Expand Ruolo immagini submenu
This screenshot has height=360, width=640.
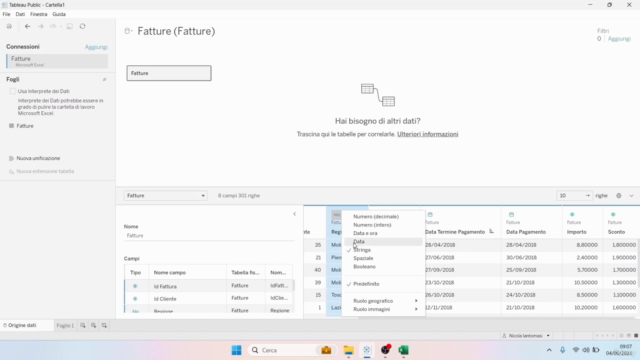click(384, 309)
